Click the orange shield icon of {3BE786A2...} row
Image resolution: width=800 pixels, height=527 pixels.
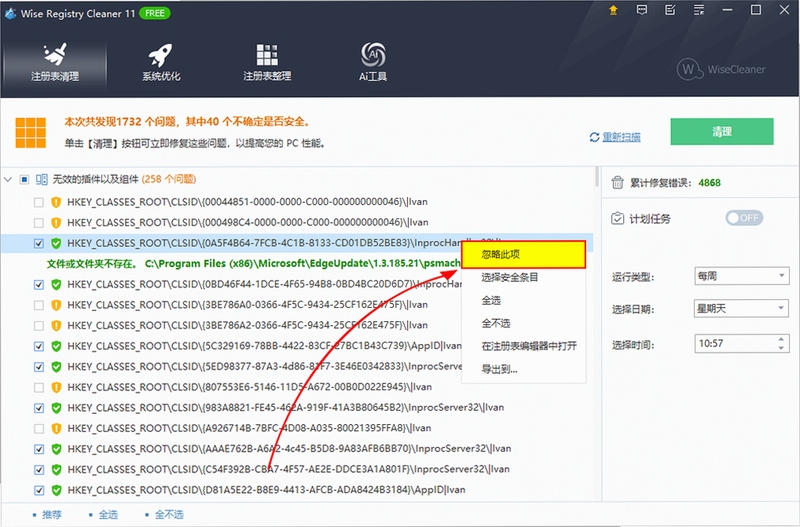tap(56, 325)
